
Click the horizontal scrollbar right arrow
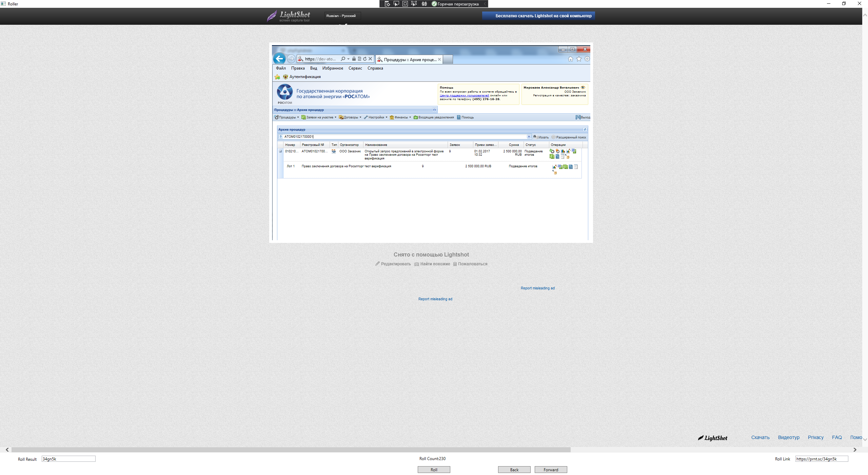pyautogui.click(x=855, y=450)
